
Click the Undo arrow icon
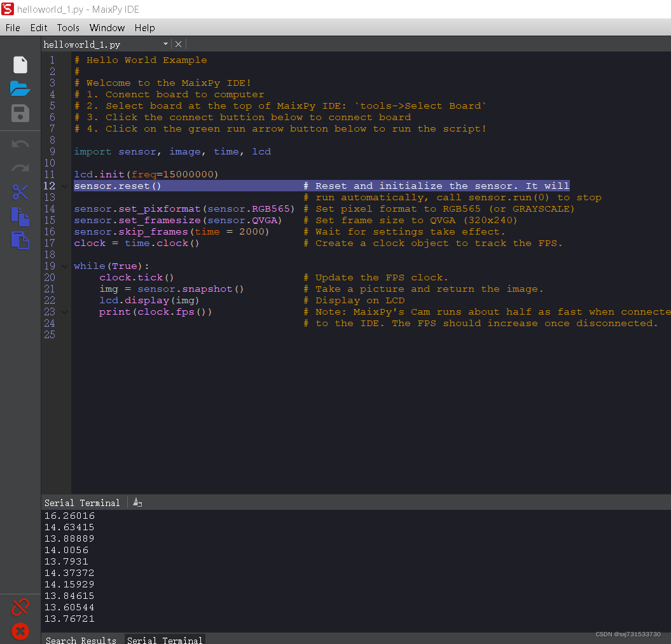click(x=20, y=144)
